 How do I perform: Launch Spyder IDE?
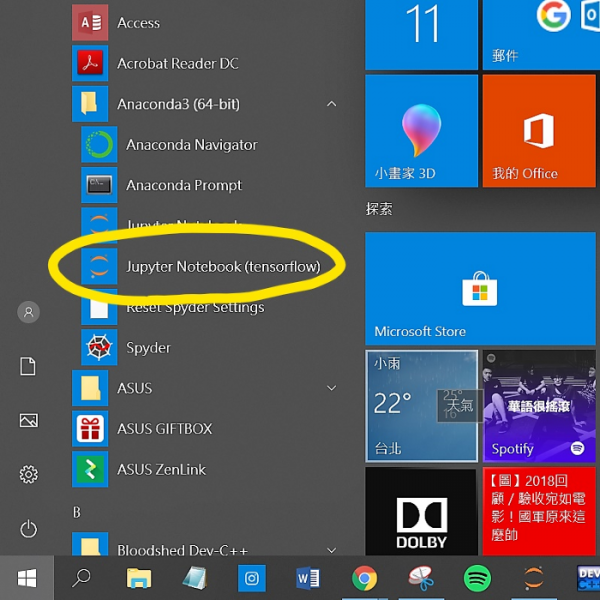tap(148, 348)
